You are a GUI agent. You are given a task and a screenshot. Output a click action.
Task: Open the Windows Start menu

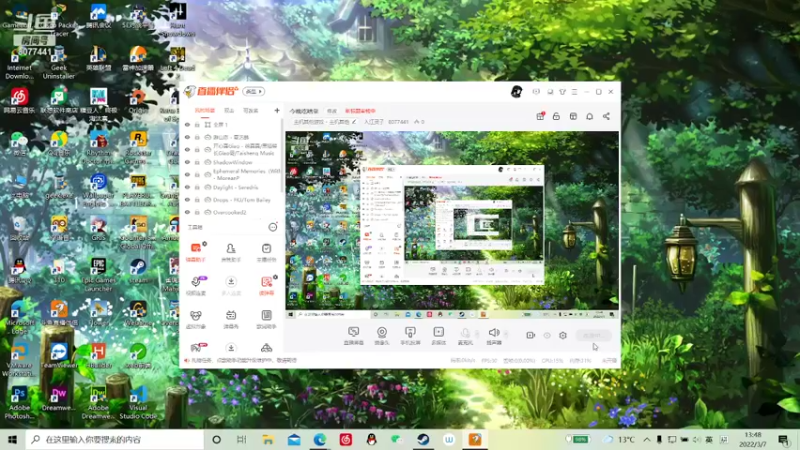point(12,439)
